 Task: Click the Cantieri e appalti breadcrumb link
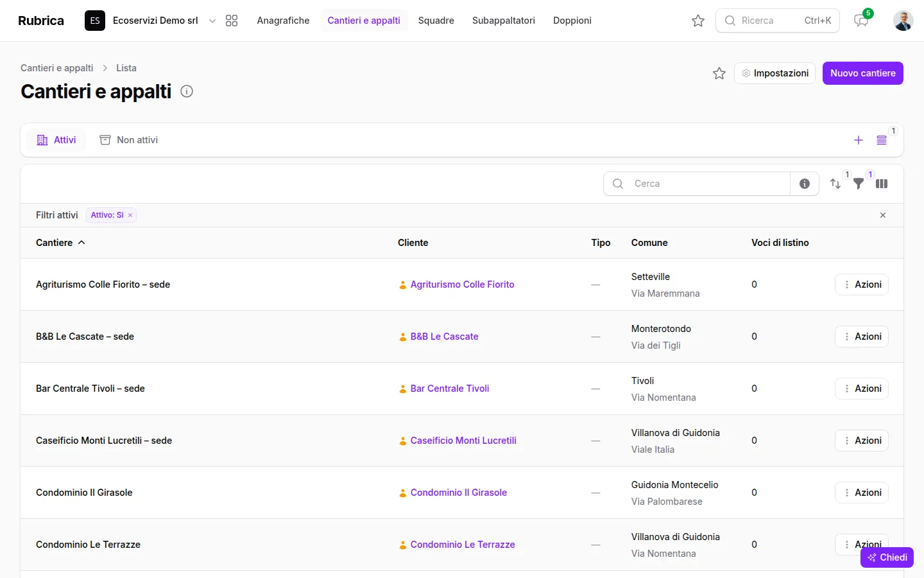[x=56, y=68]
